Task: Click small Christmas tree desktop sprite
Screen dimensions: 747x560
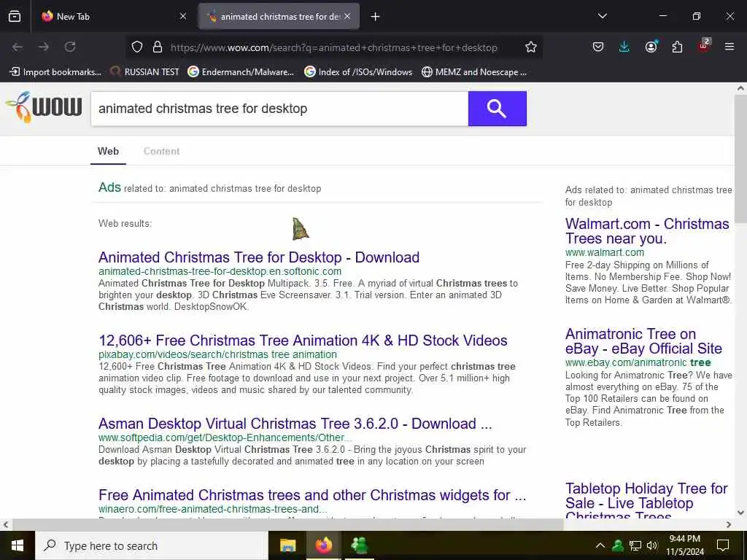Action: pos(300,229)
